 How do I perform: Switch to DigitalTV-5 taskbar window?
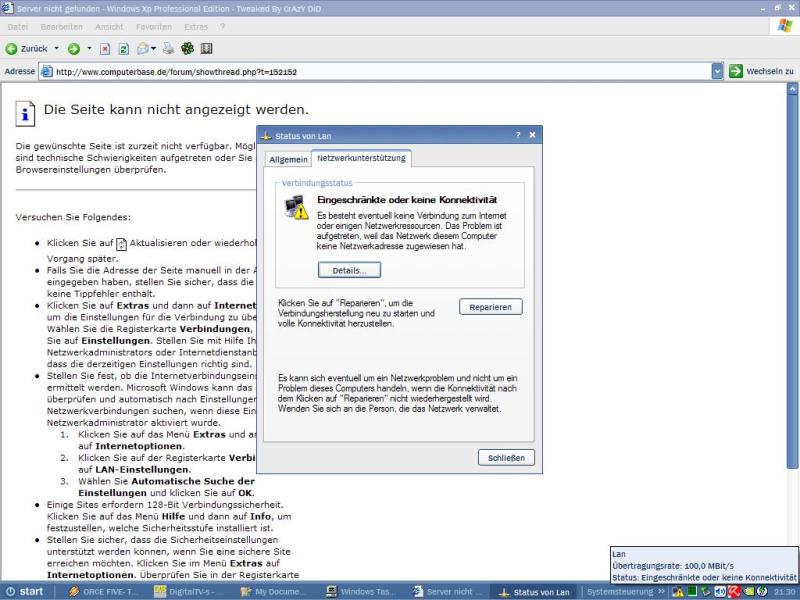tap(191, 592)
